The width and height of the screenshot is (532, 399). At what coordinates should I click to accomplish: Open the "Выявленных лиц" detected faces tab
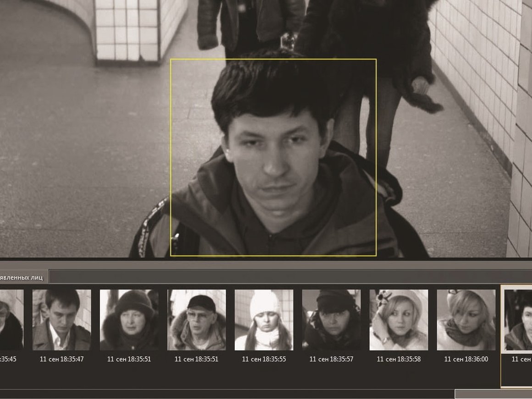click(x=23, y=277)
